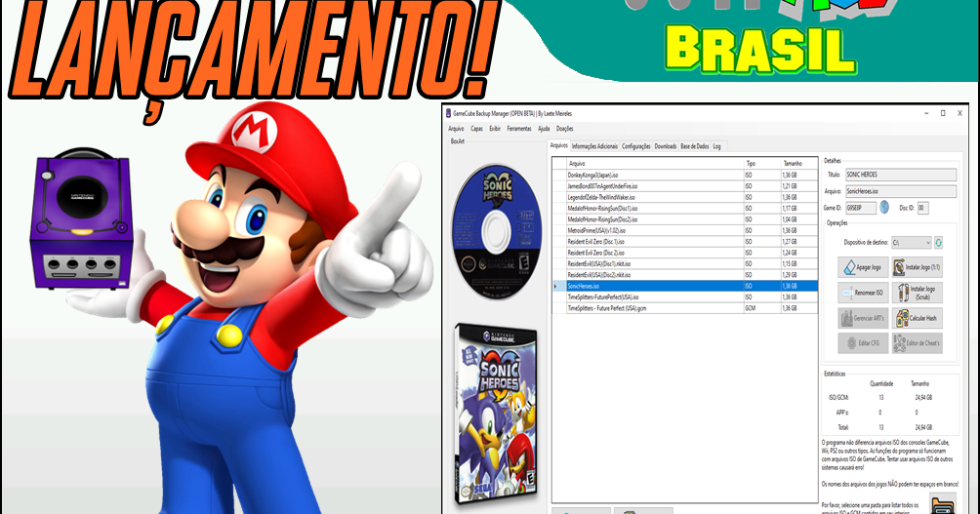Open the Exibir menu
This screenshot has height=514, width=980.
pyautogui.click(x=495, y=129)
